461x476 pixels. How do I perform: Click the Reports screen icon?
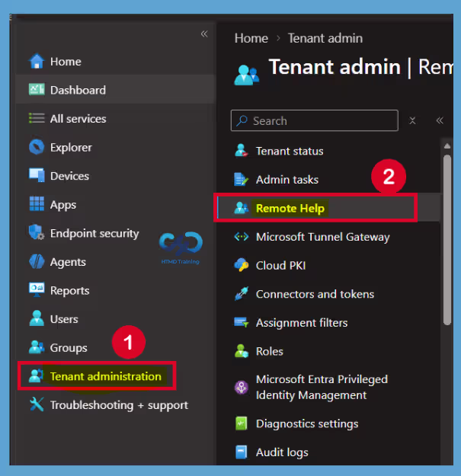pos(37,289)
